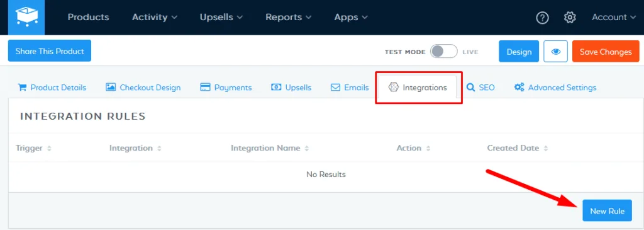Viewport: 644px width, 230px height.
Task: Expand the Apps dropdown menu
Action: tap(351, 17)
